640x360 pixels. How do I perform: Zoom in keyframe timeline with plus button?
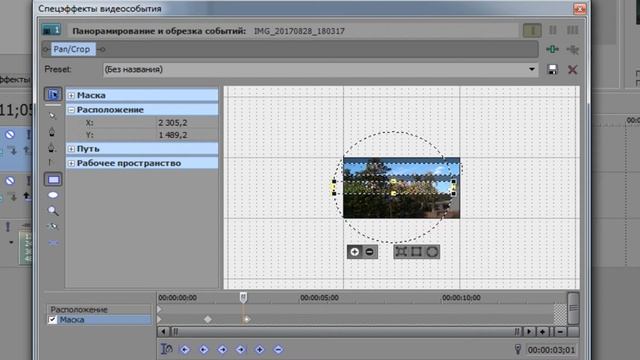click(542, 332)
